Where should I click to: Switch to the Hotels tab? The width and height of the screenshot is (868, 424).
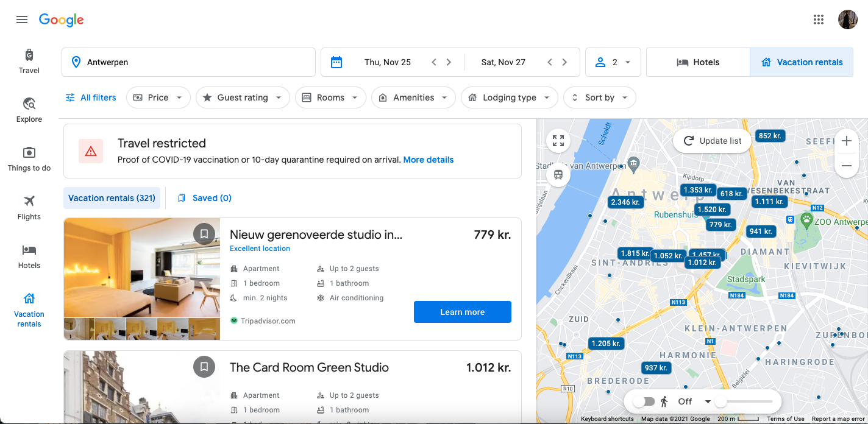click(698, 62)
